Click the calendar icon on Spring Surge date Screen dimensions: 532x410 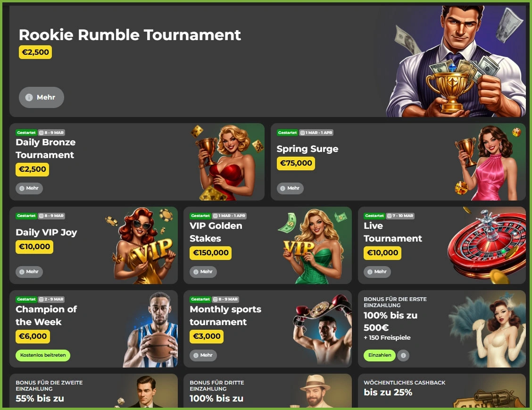(x=302, y=133)
